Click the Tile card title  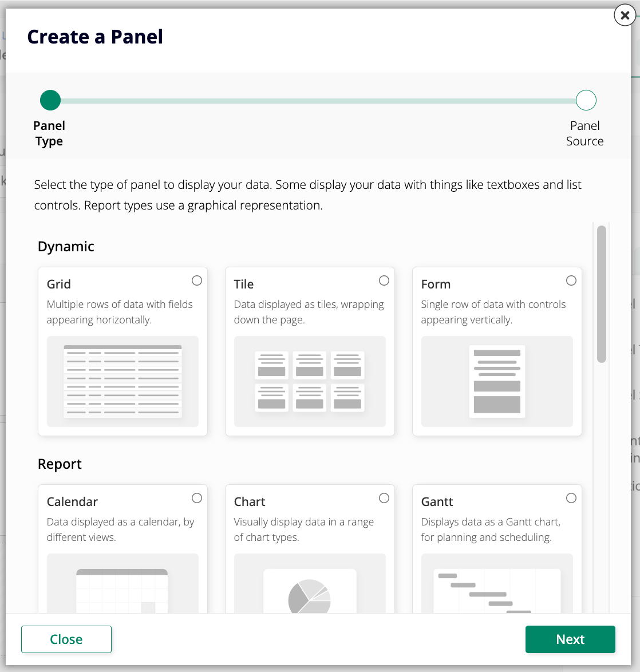click(x=243, y=284)
